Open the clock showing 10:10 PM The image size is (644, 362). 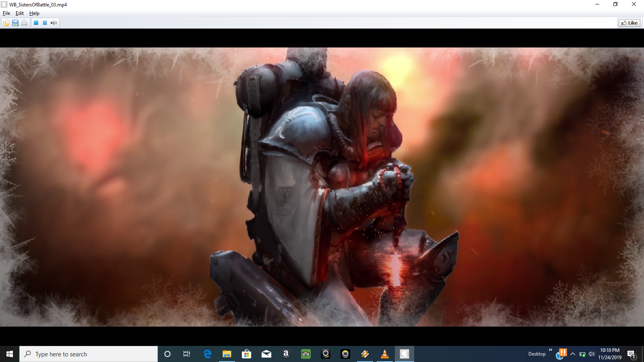click(x=610, y=354)
